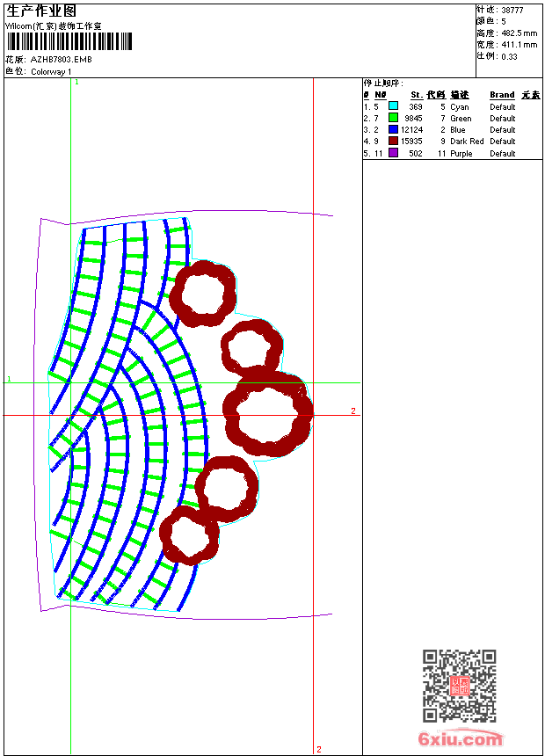Click the barcode under the Wilcom studio name
This screenshot has width=545, height=756.
click(69, 41)
